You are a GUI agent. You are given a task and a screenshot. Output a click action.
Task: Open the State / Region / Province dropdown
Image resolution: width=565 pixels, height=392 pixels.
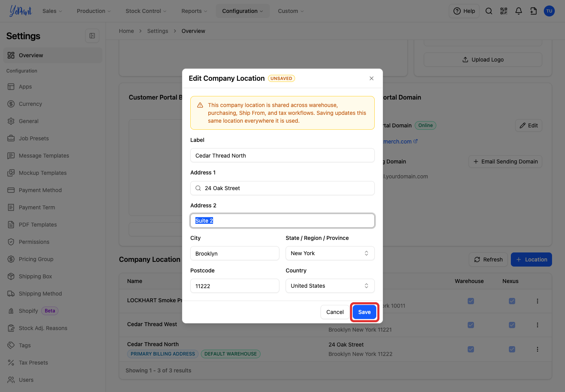coord(330,253)
